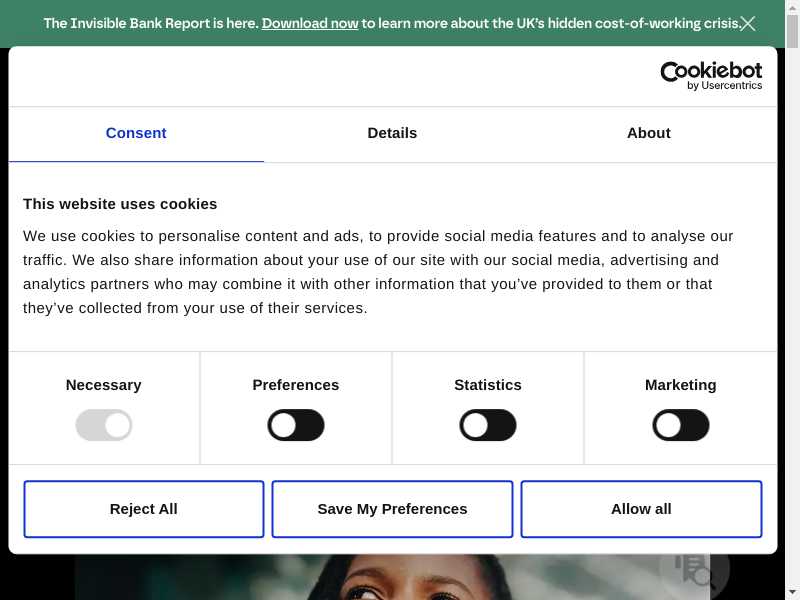The height and width of the screenshot is (600, 800).
Task: Turn on the Marketing cookies toggle
Action: pyautogui.click(x=681, y=425)
